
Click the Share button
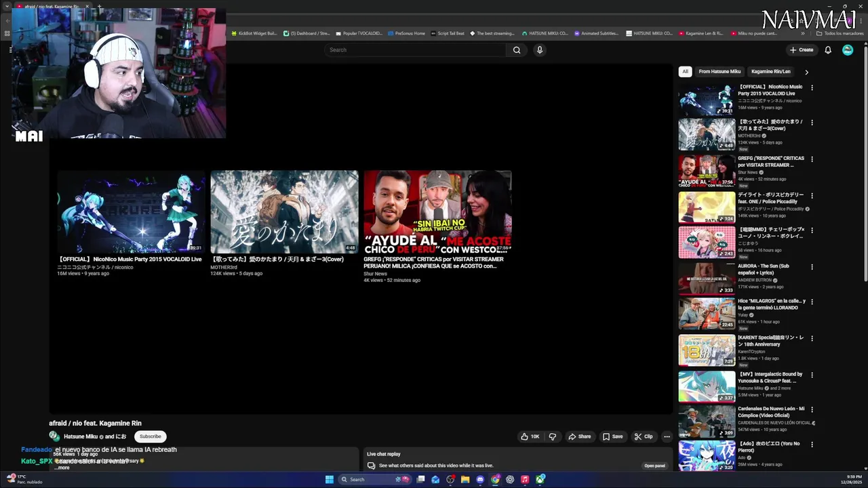(x=580, y=436)
